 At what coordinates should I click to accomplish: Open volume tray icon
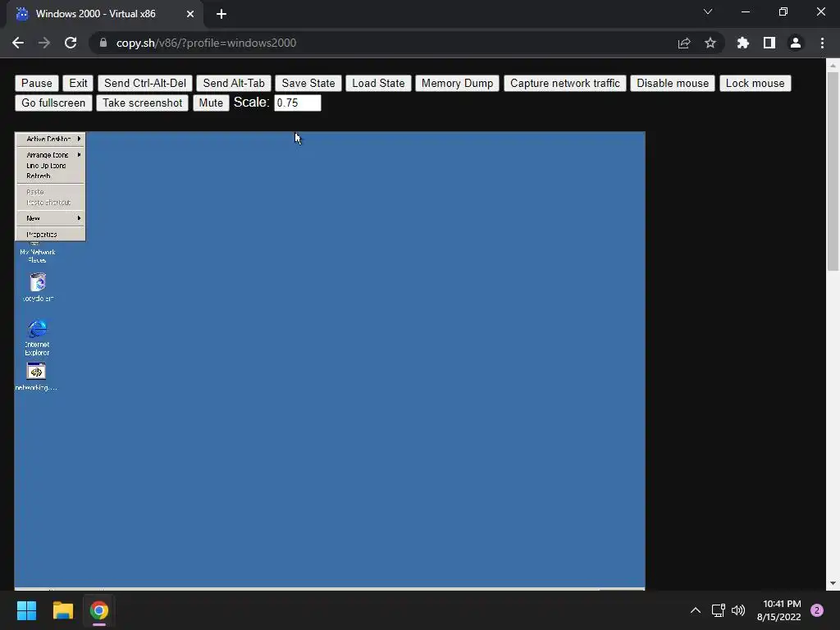pyautogui.click(x=738, y=610)
